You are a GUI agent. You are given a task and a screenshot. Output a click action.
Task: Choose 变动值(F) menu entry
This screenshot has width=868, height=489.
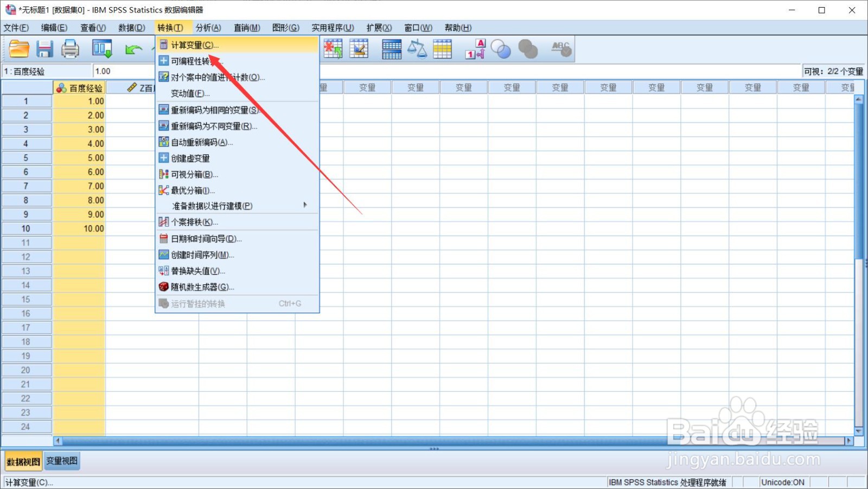[x=237, y=93]
